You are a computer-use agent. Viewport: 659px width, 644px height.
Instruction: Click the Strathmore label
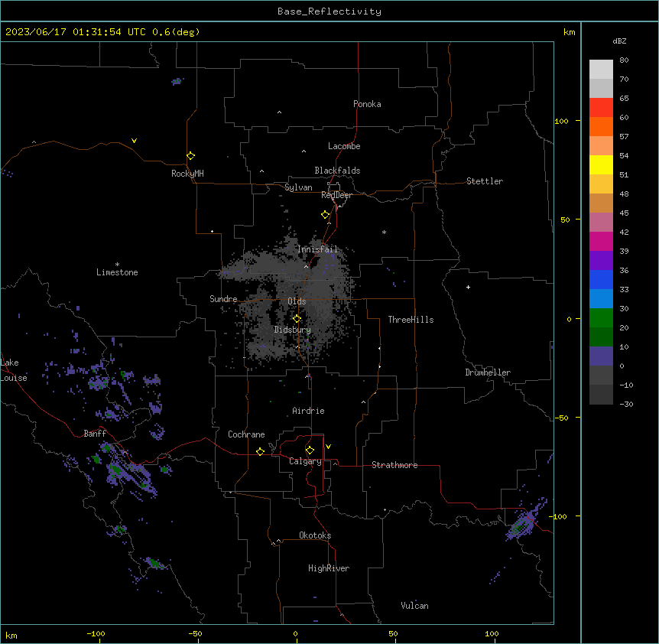(394, 465)
